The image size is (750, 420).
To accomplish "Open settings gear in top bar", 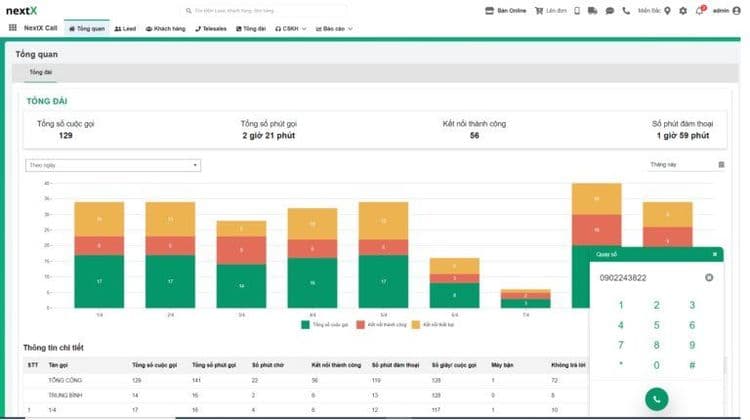I will [x=683, y=11].
